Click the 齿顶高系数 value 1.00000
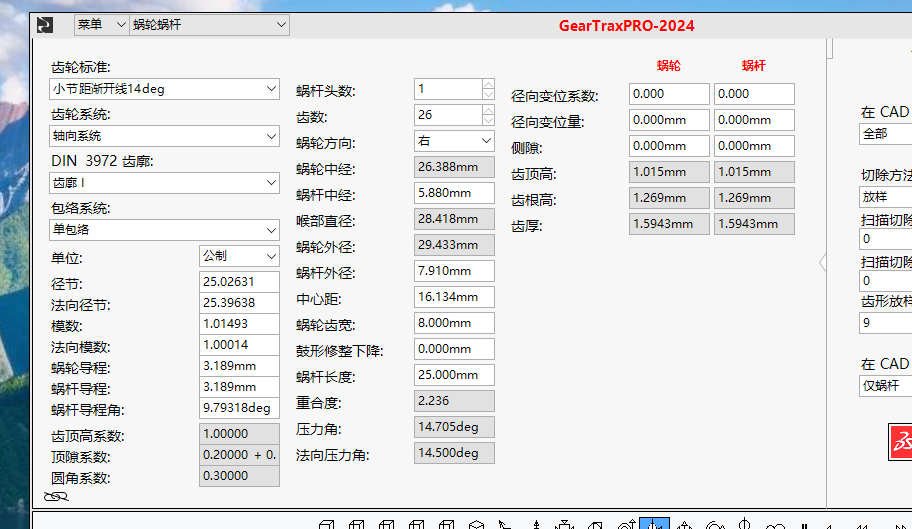Screen dimensions: 912x529 (239, 434)
